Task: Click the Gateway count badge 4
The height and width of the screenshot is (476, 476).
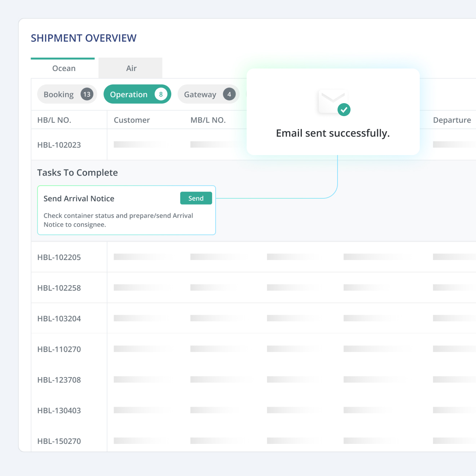Action: (229, 94)
